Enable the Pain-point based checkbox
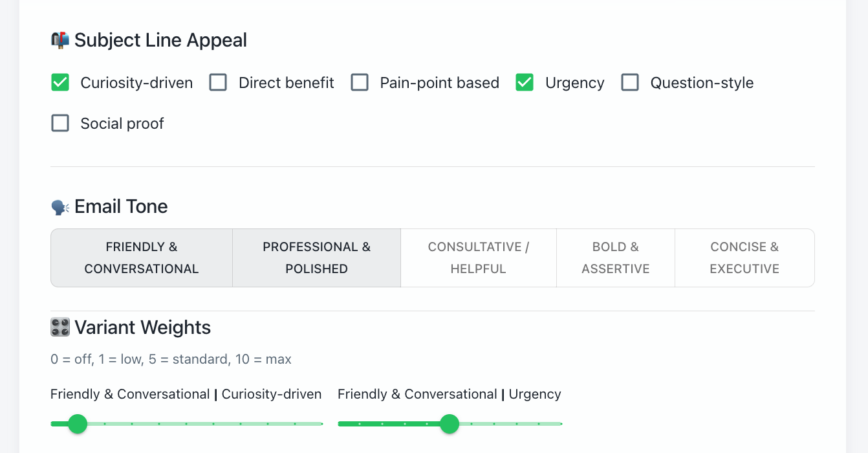 point(360,82)
